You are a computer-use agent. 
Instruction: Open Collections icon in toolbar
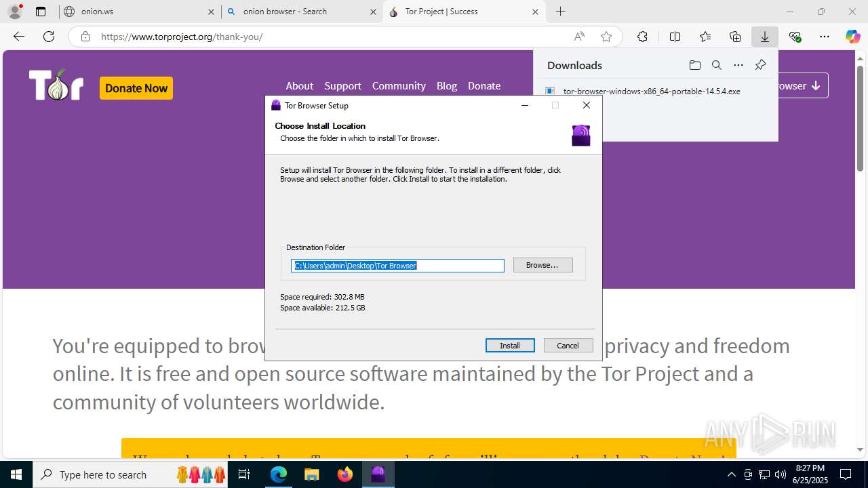coord(735,37)
